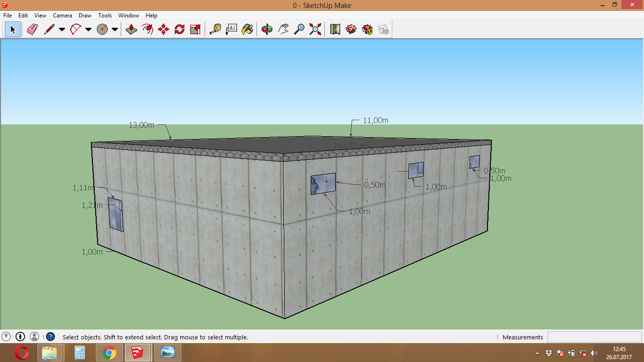Open the shape tools dropdown arrow
644x362 pixels.
(x=115, y=30)
